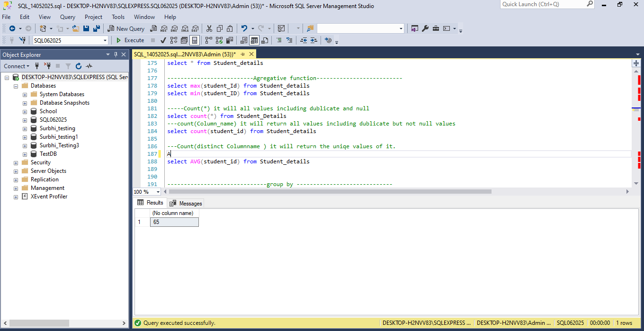This screenshot has width=644, height=331.
Task: Select the TestDB database
Action: [48, 154]
